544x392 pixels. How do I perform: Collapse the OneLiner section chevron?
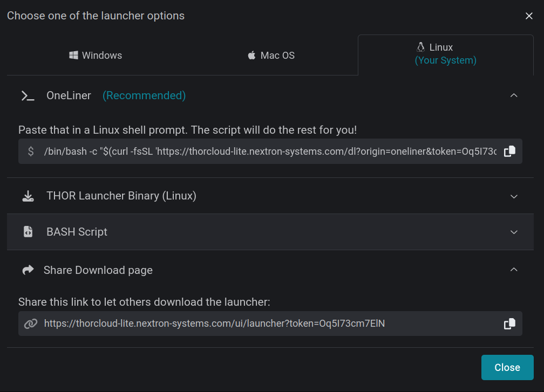[x=514, y=95]
